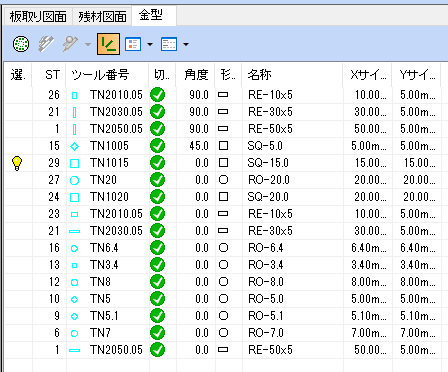Click the cyan diamond icon next to TN1005
The width and height of the screenshot is (448, 372).
click(x=74, y=146)
